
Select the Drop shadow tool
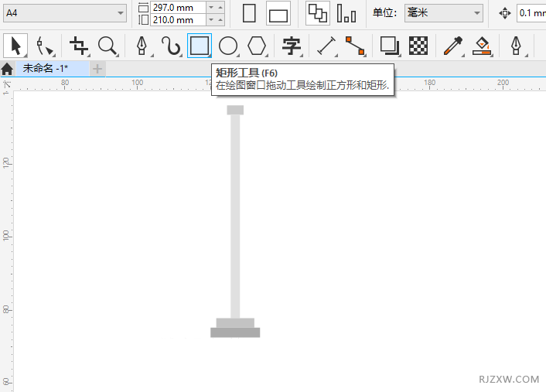[389, 46]
